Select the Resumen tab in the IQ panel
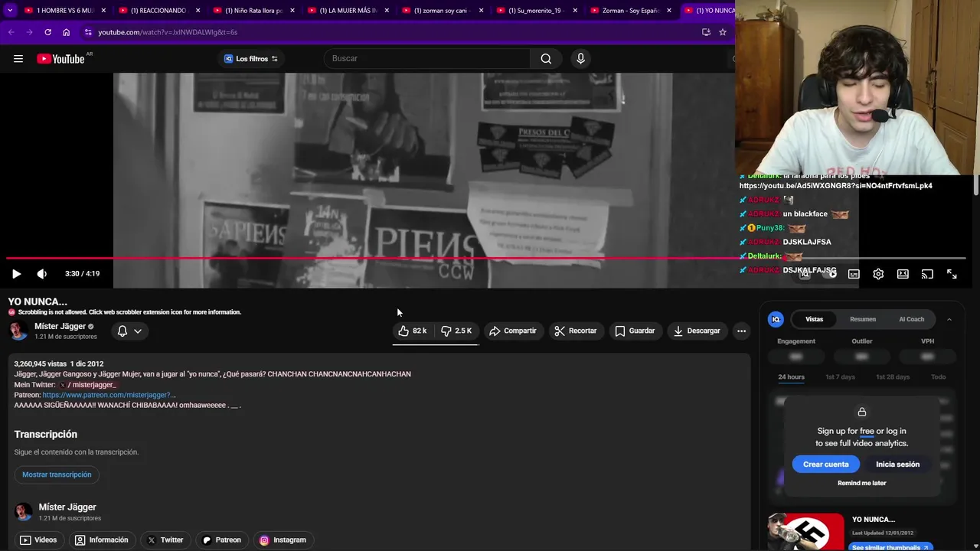Viewport: 980px width, 551px height. pyautogui.click(x=863, y=319)
